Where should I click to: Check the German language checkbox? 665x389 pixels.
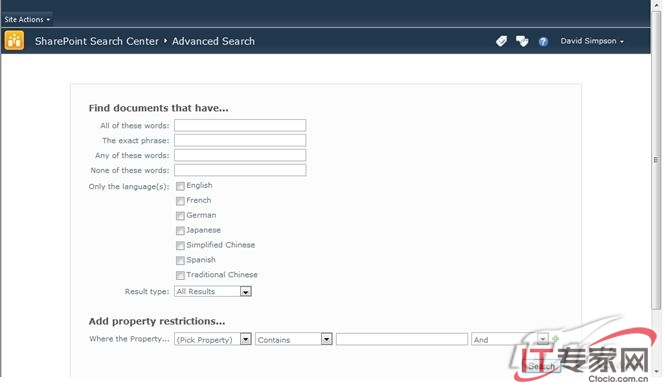pos(180,215)
